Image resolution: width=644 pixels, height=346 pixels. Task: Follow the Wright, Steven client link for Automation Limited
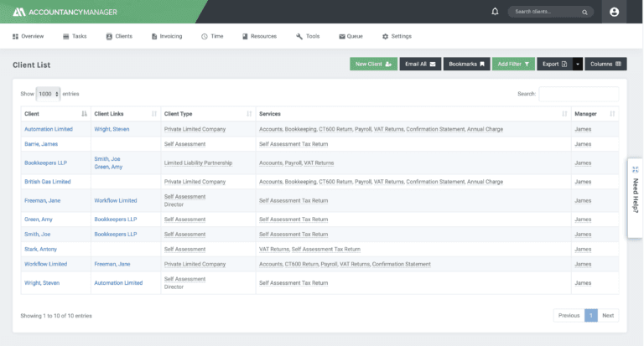(x=112, y=129)
